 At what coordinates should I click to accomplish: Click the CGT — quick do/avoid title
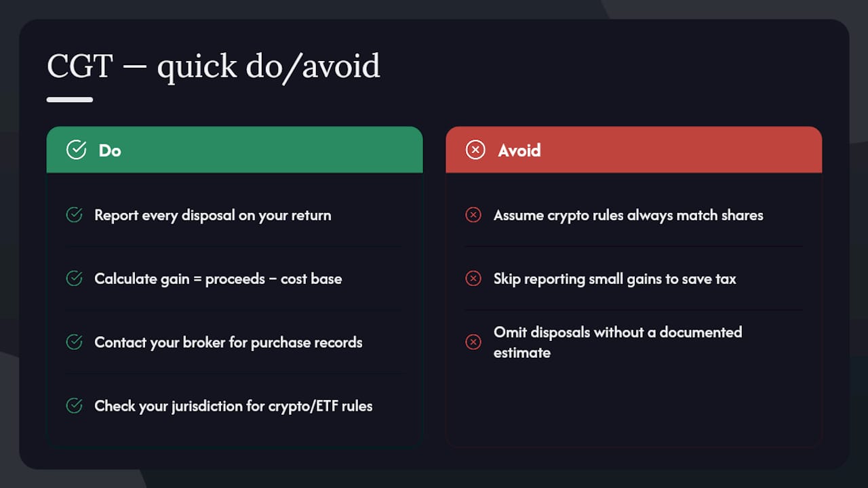pos(214,66)
